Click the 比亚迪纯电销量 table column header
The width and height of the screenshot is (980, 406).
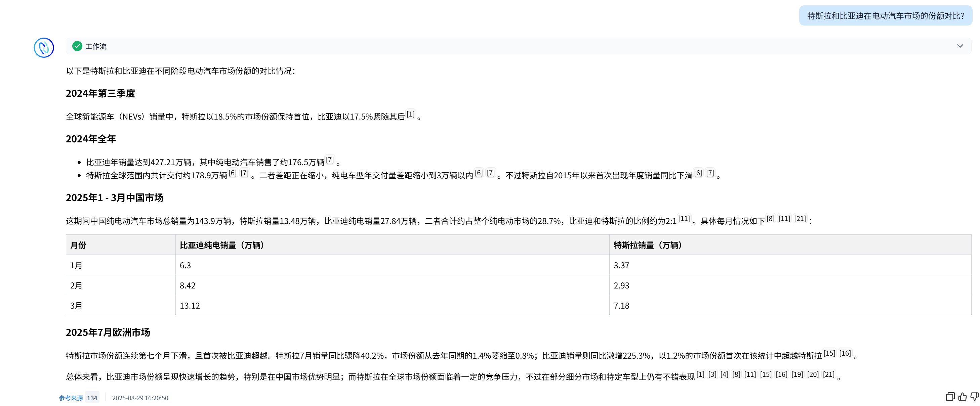tap(222, 245)
